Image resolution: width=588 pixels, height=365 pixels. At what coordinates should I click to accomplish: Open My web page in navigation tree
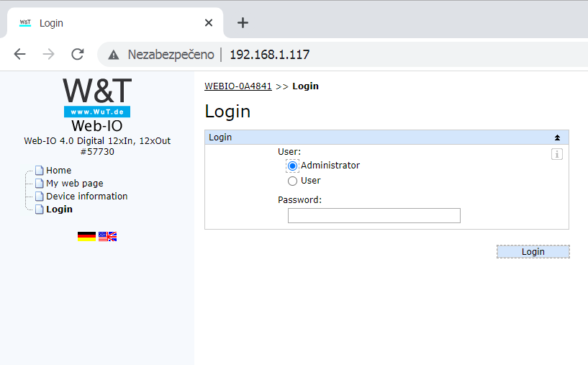[75, 184]
